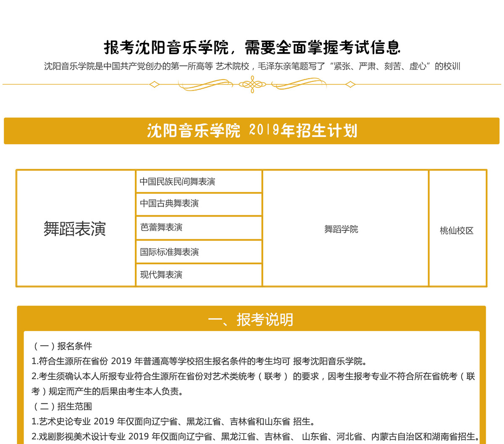The image size is (504, 444).
Task: Select the paragraph starting 2.考生须确认本人所报专业
Action: pos(253,384)
